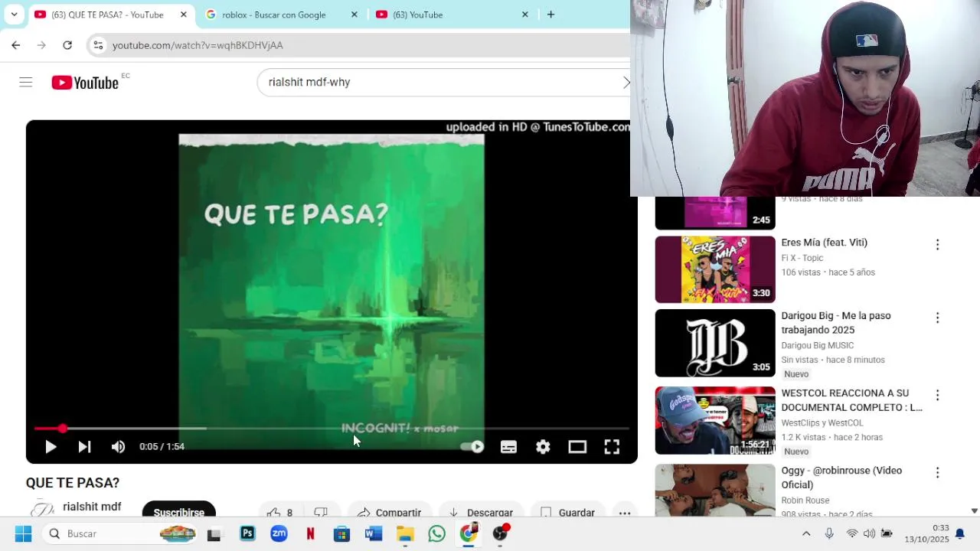Go back to previous browser page

(16, 45)
